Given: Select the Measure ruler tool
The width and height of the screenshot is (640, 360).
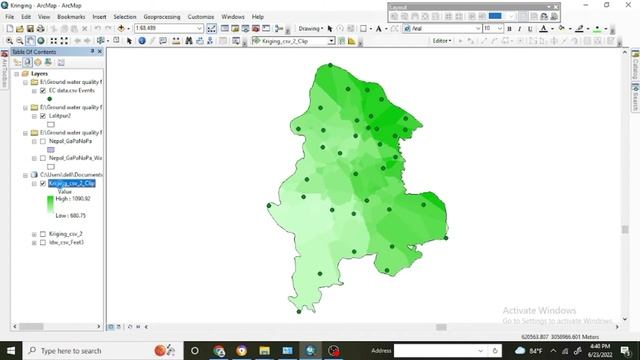Looking at the screenshot, I should tap(176, 41).
